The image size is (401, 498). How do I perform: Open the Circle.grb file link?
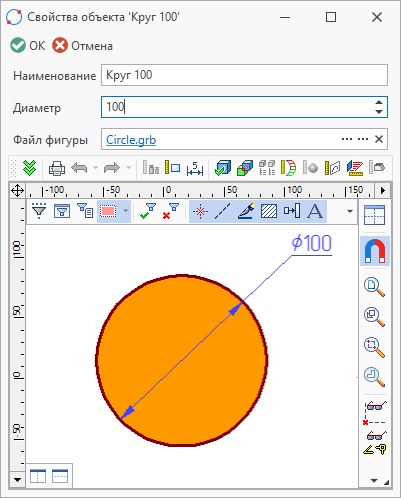pos(131,140)
